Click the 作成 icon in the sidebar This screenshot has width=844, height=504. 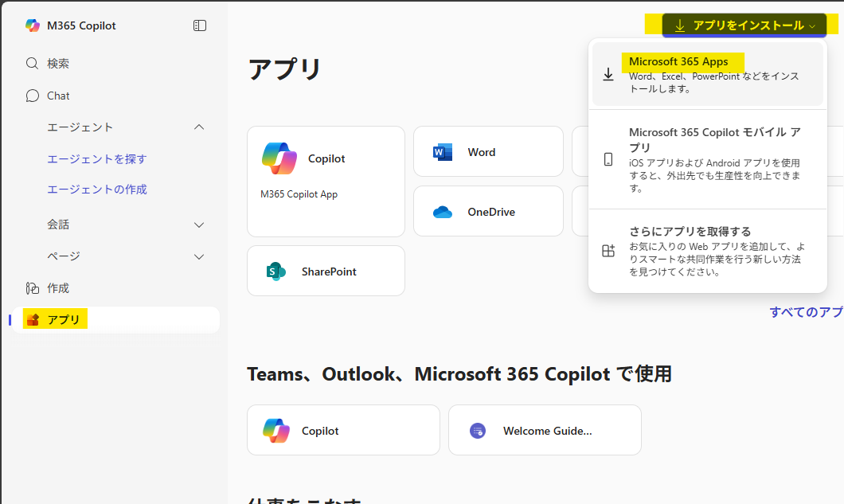click(33, 288)
